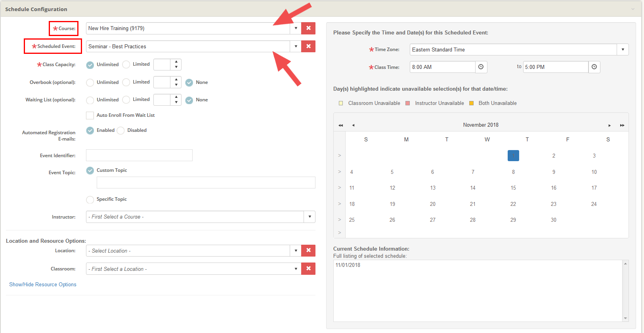Click the Custom Topic text field

pyautogui.click(x=206, y=183)
